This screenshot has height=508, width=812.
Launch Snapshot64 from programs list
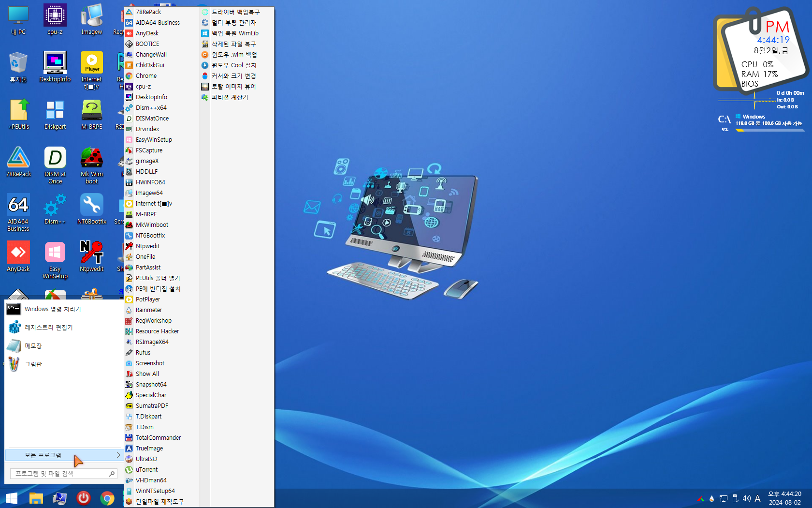[161, 385]
